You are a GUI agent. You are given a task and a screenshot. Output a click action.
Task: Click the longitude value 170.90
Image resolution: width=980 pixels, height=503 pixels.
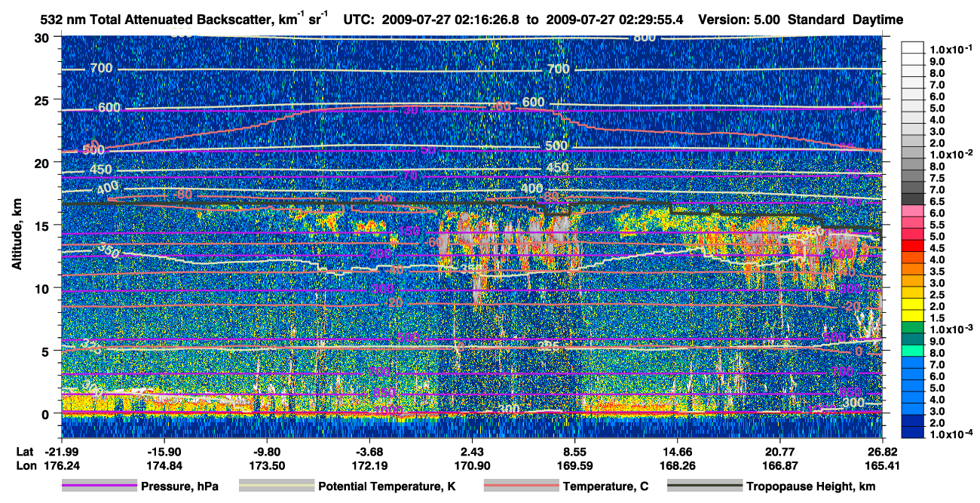click(x=473, y=465)
